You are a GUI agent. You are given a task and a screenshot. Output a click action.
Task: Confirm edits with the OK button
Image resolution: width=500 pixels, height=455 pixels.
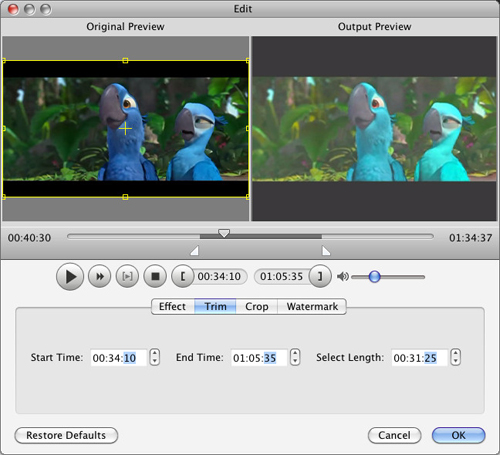(x=458, y=435)
